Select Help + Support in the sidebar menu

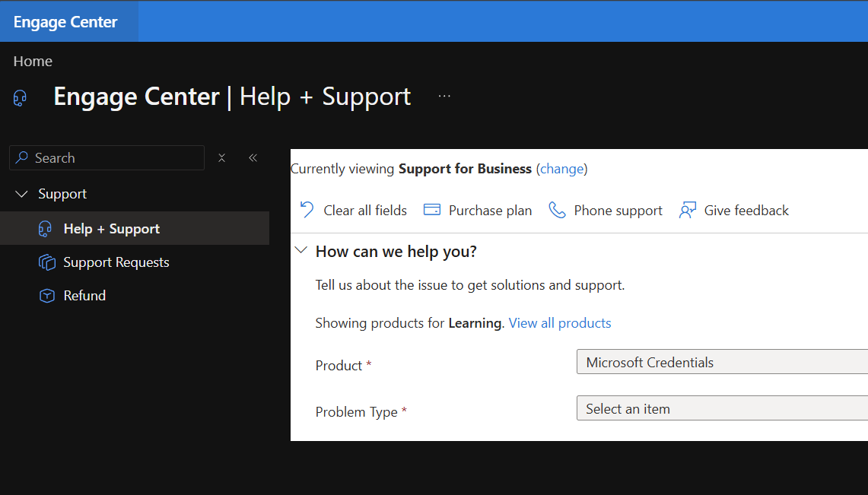(x=135, y=228)
